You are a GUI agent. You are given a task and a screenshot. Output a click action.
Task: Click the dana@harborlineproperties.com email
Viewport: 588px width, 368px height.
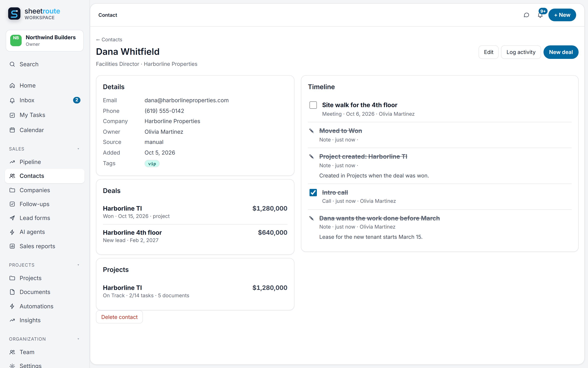point(187,100)
